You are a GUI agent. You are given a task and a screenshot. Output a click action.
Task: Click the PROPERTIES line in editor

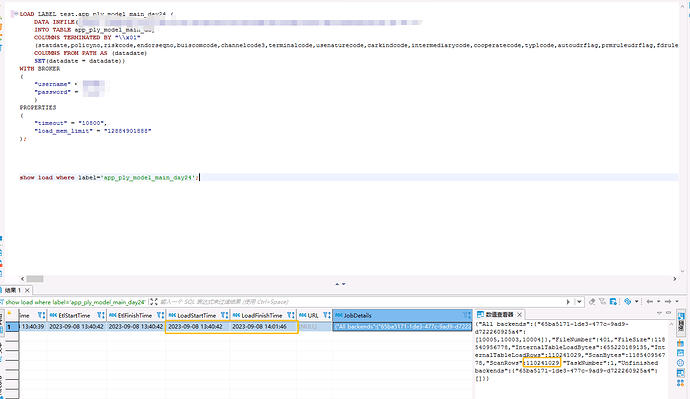click(x=38, y=107)
